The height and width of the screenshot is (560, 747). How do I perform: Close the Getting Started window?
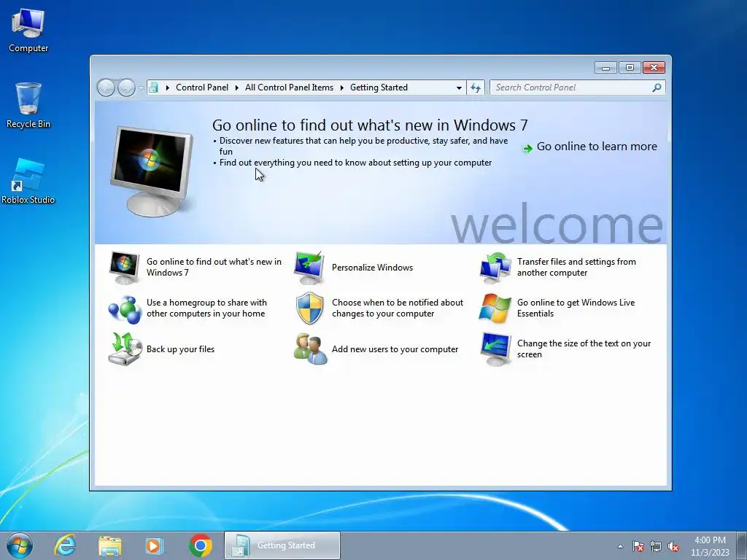654,68
